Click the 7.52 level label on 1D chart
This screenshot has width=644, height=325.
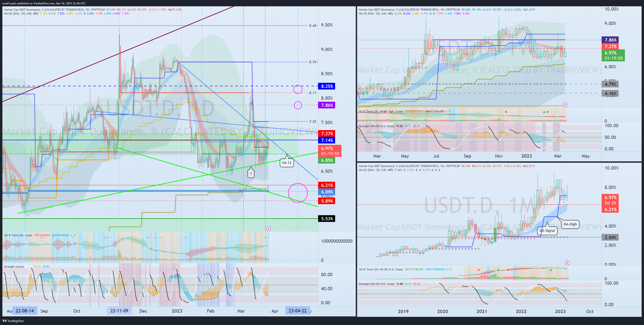(313, 121)
